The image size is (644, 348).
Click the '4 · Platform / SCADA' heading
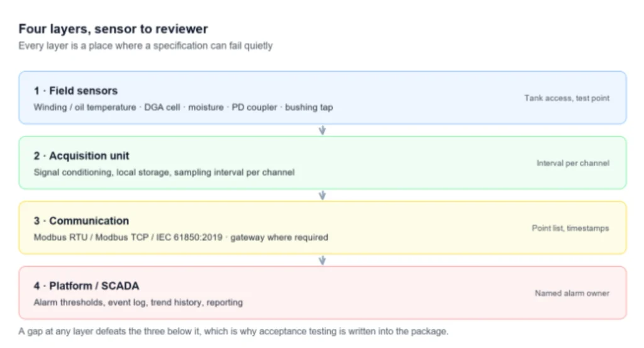[86, 286]
